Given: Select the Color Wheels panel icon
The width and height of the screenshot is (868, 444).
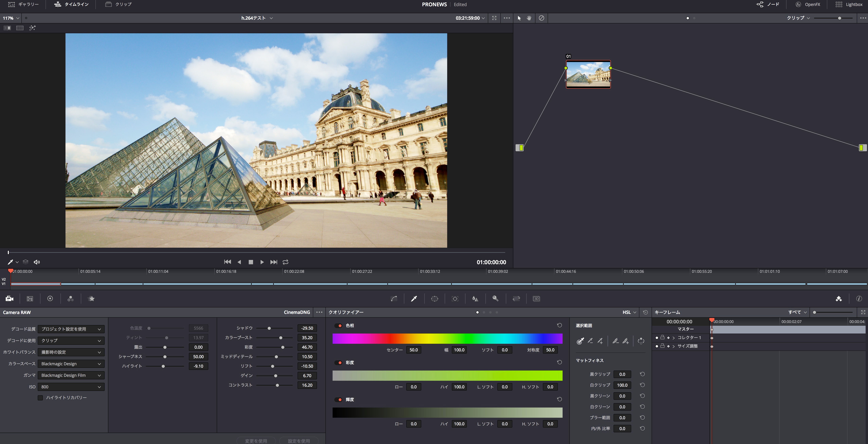Looking at the screenshot, I should point(50,299).
